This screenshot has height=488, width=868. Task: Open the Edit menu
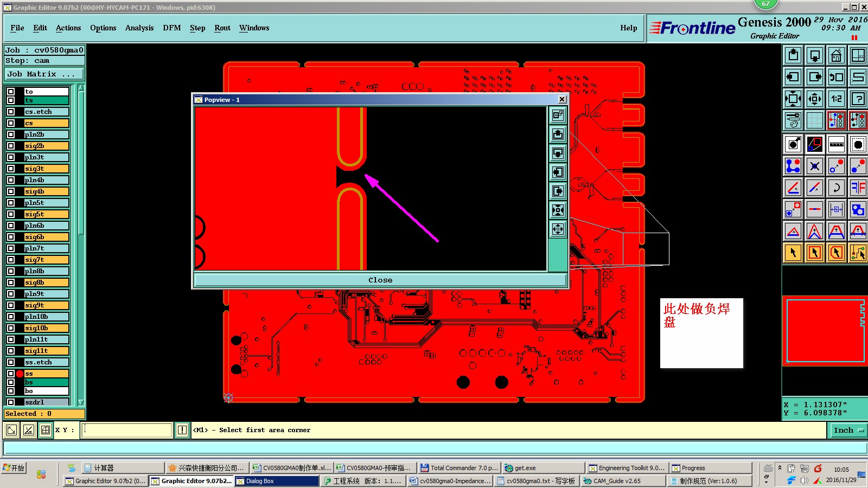coord(40,28)
